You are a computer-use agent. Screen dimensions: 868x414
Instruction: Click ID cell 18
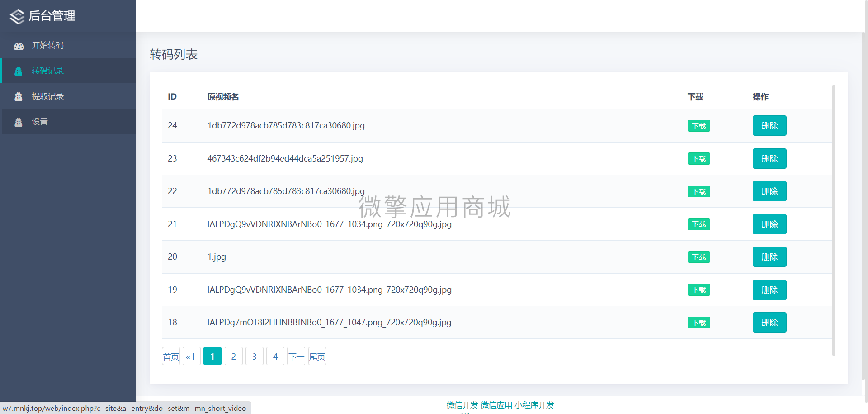point(172,323)
